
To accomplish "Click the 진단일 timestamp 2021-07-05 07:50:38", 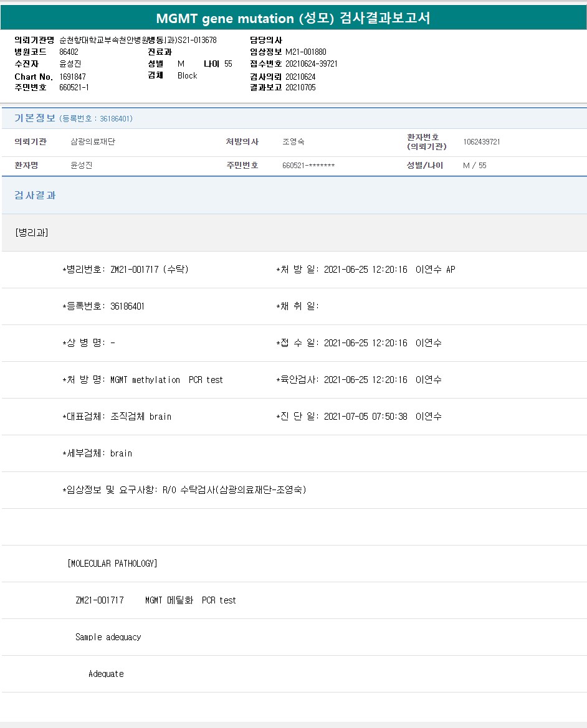I will (365, 417).
